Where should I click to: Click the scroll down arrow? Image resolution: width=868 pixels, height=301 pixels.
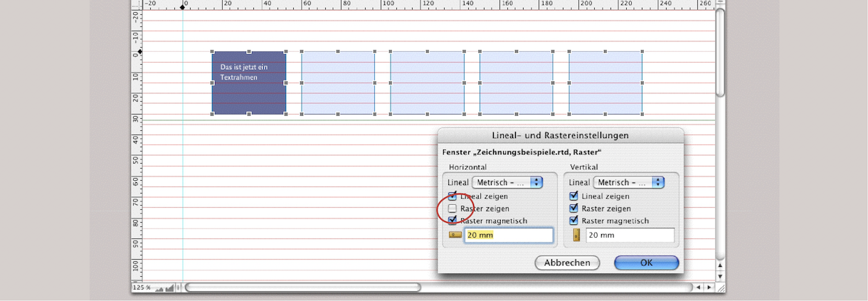pos(720,276)
